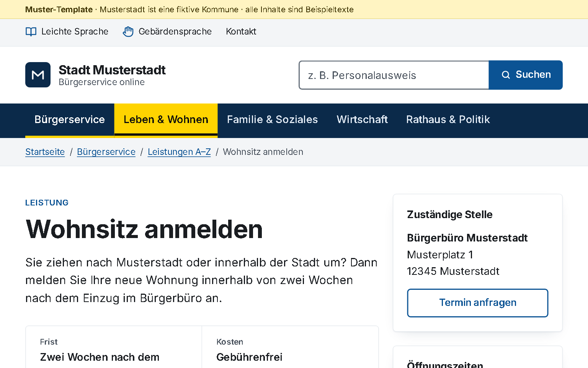Click the Termin anfragen button
Viewport: 588px width, 368px height.
point(478,303)
